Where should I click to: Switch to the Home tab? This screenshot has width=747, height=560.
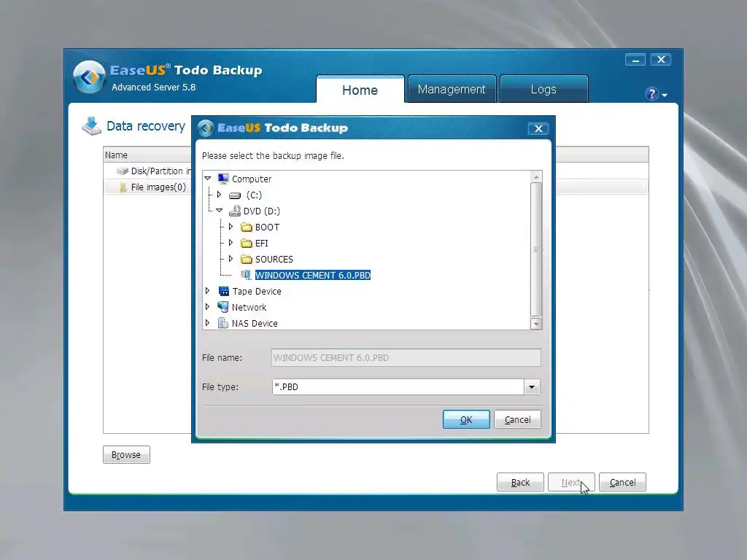(x=360, y=90)
